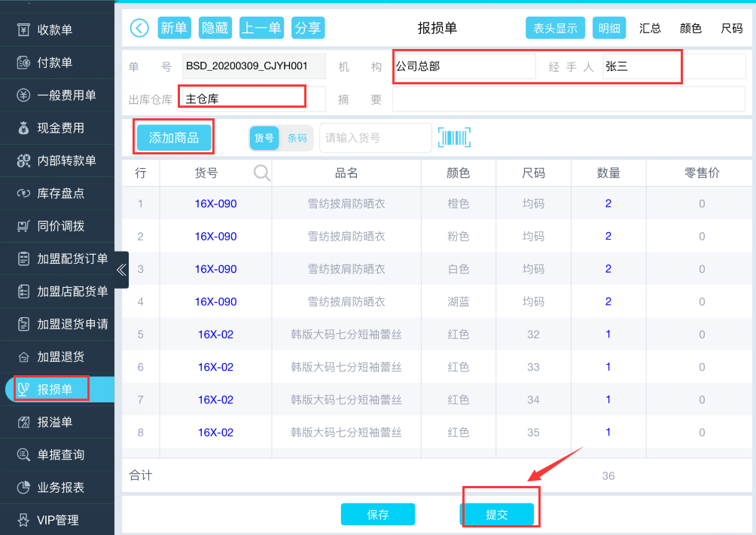Open 库存盘点 in sidebar
This screenshot has height=535, width=756.
coord(60,194)
